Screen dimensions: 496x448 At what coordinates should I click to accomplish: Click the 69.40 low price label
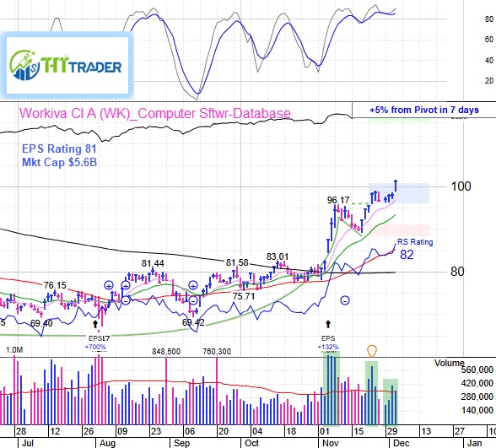pyautogui.click(x=41, y=323)
